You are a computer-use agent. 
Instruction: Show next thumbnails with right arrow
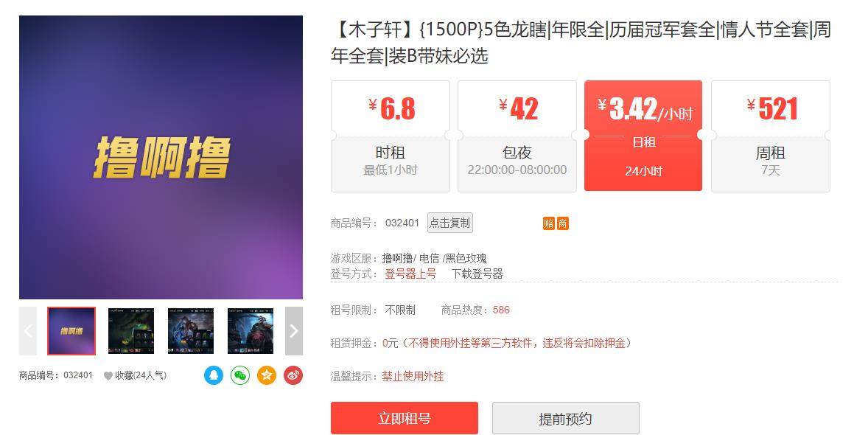[x=294, y=331]
